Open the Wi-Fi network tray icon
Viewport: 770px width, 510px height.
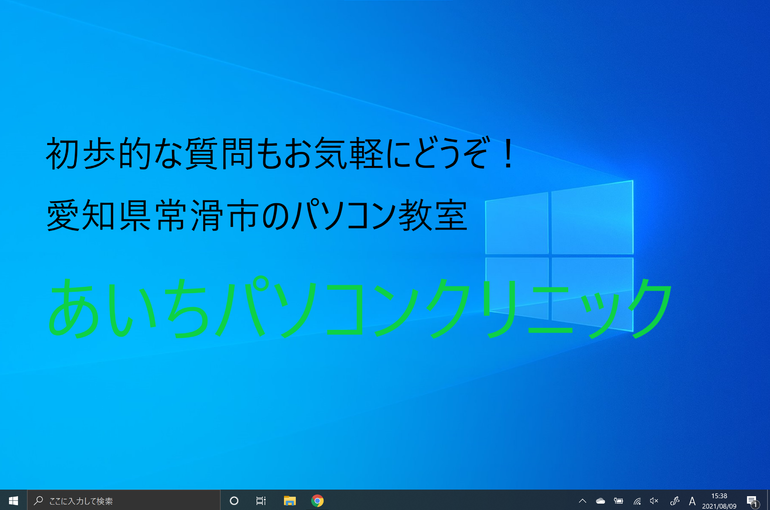[636, 501]
